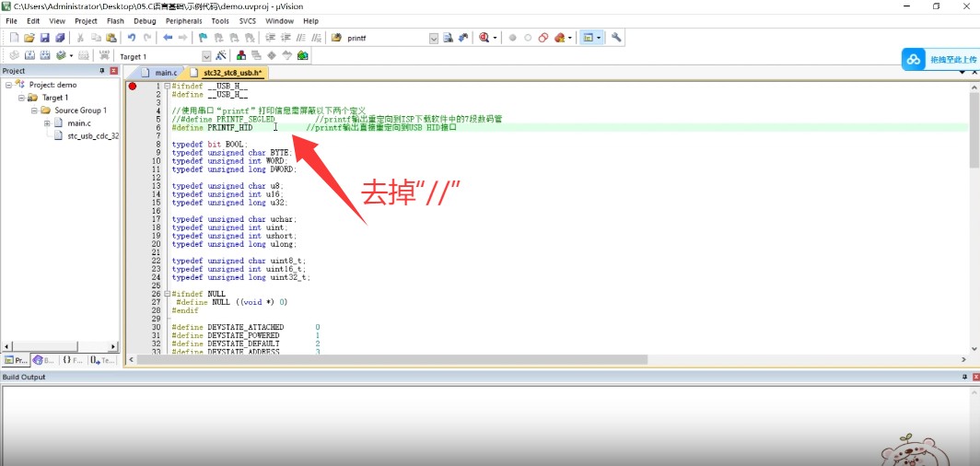The image size is (980, 466).
Task: Click the editor vertical scrollbar thumb
Action: (974, 130)
